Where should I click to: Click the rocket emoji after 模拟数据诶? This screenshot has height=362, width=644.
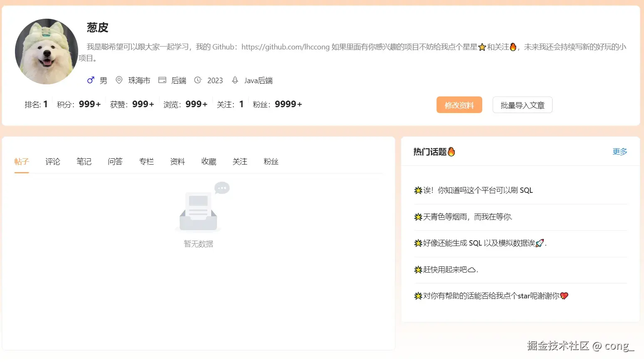540,243
